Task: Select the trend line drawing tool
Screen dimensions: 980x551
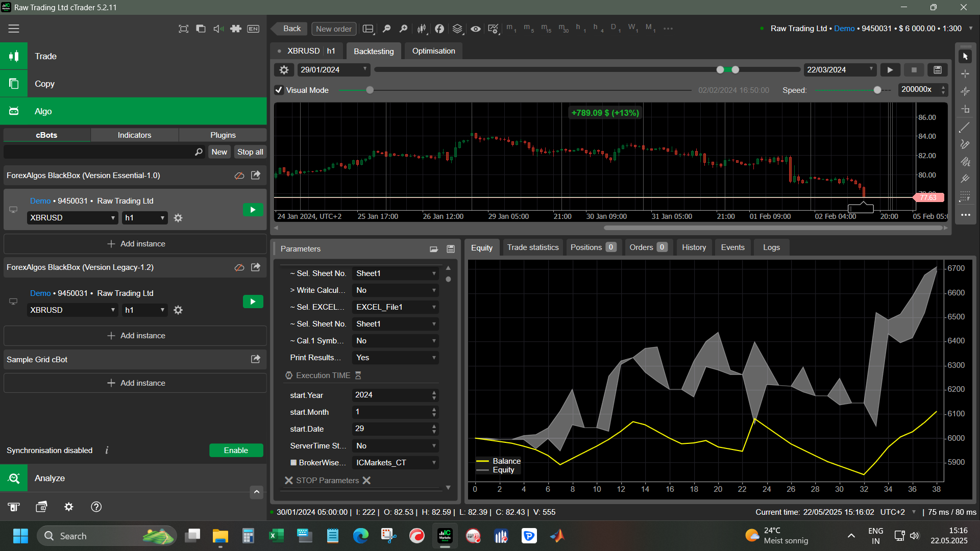Action: coord(965,128)
